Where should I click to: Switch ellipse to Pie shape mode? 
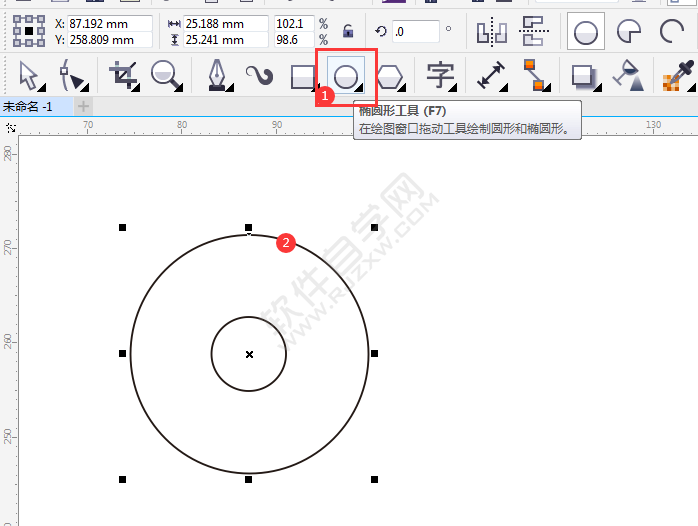pos(628,31)
